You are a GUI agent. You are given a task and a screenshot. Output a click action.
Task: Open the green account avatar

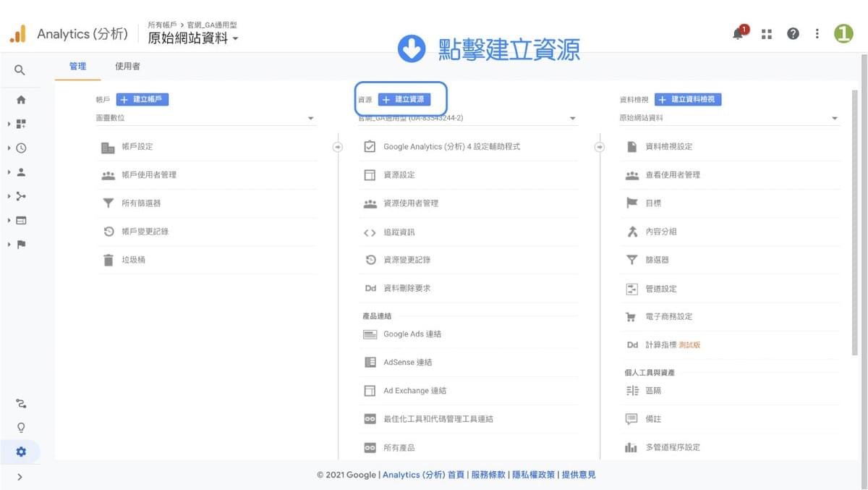pyautogui.click(x=843, y=33)
